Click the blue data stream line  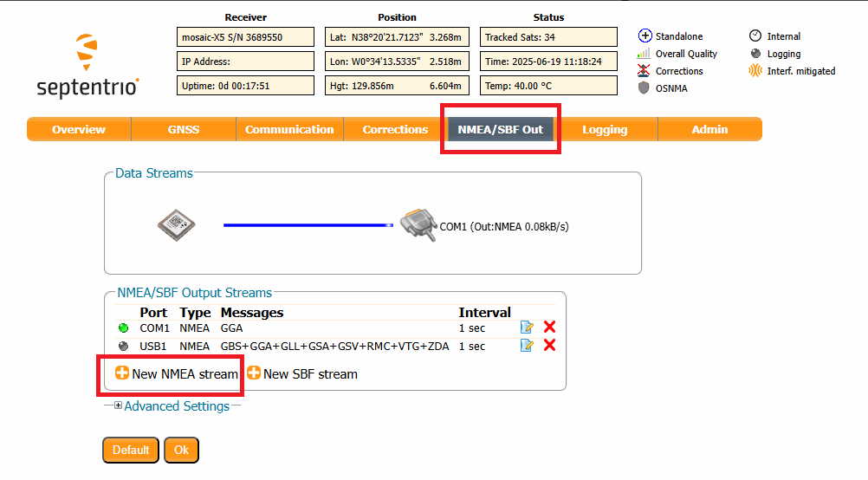coord(308,224)
